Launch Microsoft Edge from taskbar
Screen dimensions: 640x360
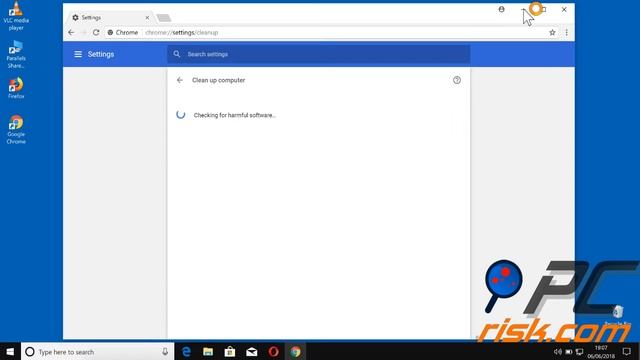(x=187, y=351)
